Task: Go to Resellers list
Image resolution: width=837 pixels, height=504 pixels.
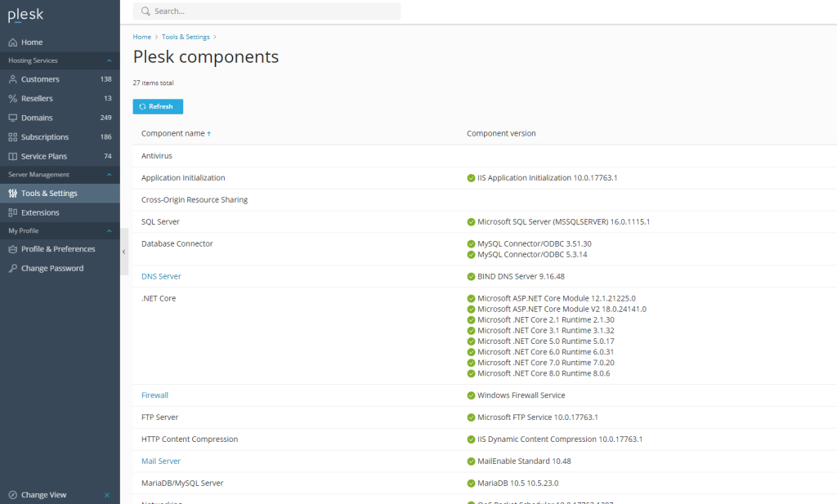Action: click(60, 98)
